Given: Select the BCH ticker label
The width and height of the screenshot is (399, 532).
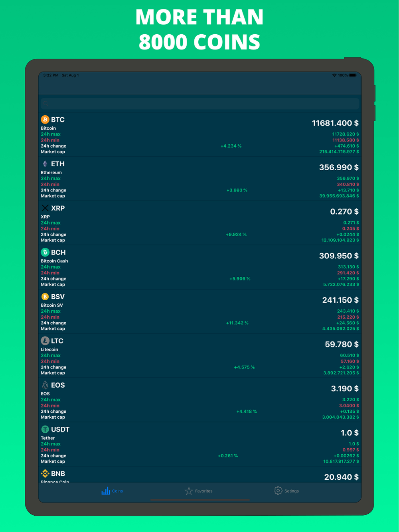Looking at the screenshot, I should click(58, 252).
